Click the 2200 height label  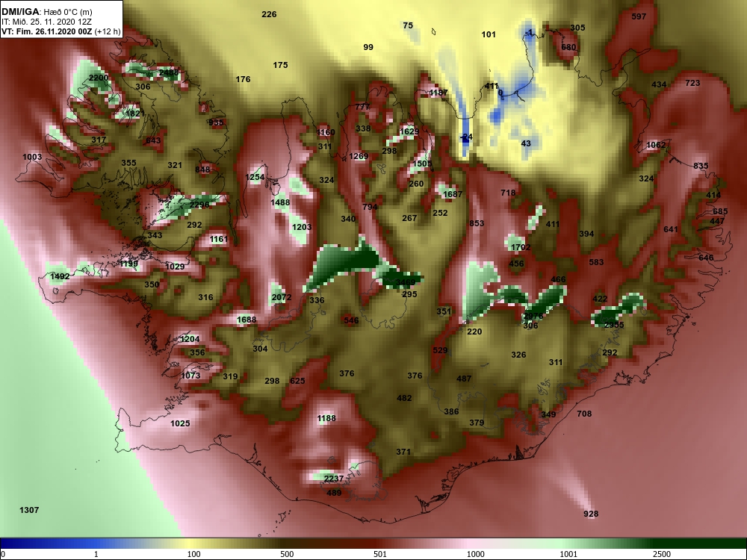click(x=99, y=78)
